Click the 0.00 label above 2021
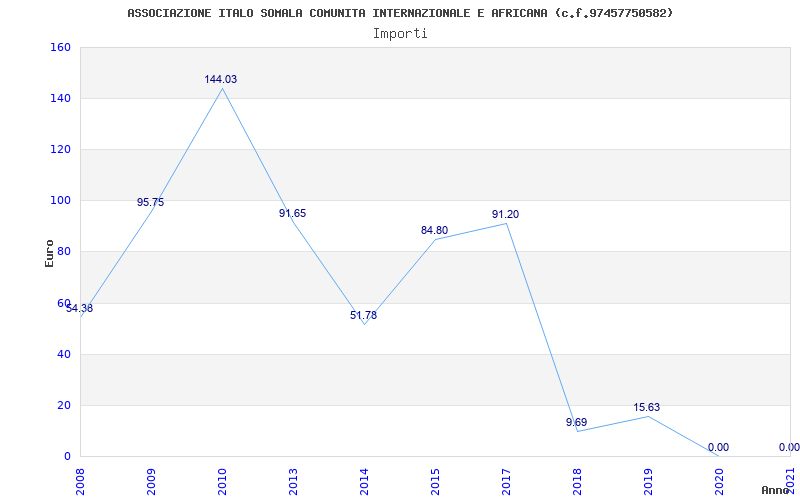 pyautogui.click(x=789, y=447)
